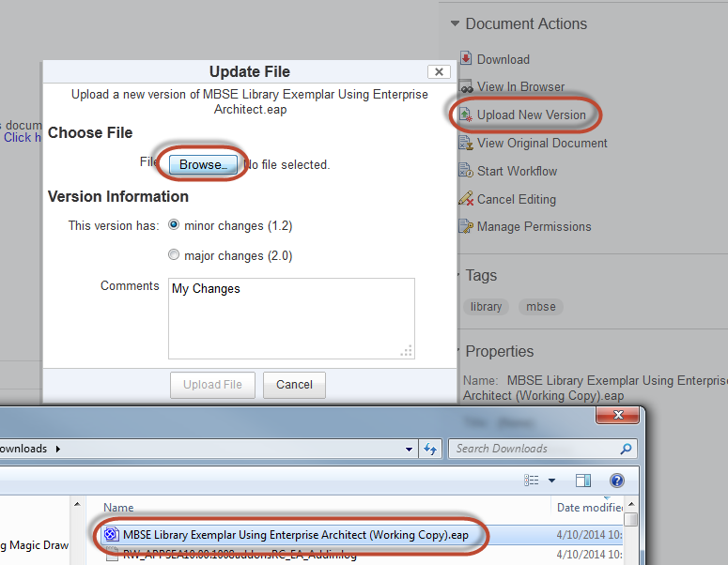Click the Upload New Version link
Image resolution: width=728 pixels, height=565 pixels.
click(532, 115)
